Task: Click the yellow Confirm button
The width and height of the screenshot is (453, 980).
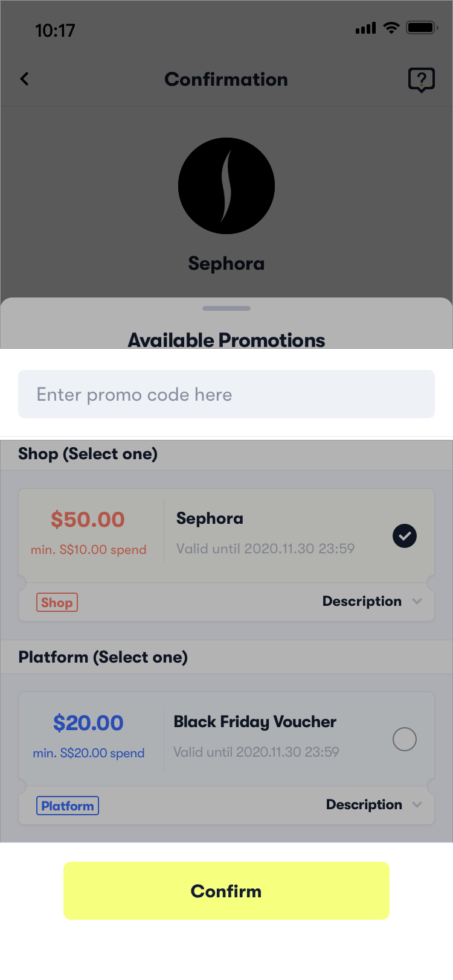Action: click(x=226, y=891)
